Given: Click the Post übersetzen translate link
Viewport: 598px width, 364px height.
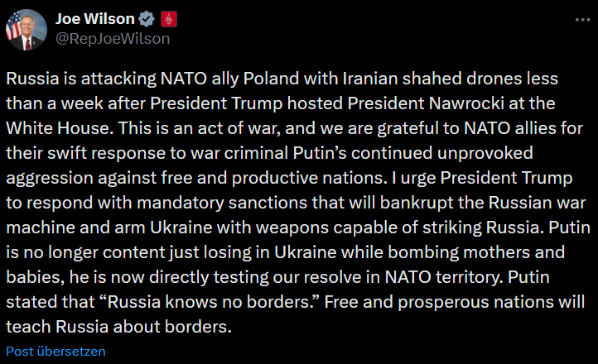Looking at the screenshot, I should (x=55, y=351).
